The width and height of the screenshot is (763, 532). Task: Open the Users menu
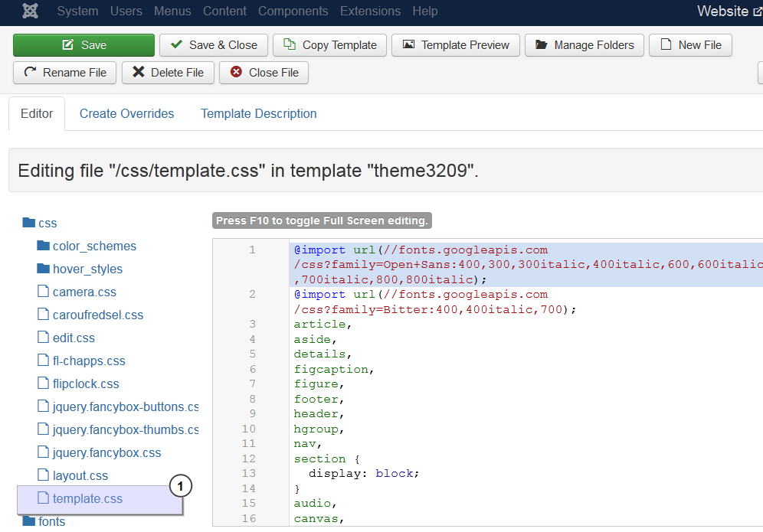pos(126,11)
